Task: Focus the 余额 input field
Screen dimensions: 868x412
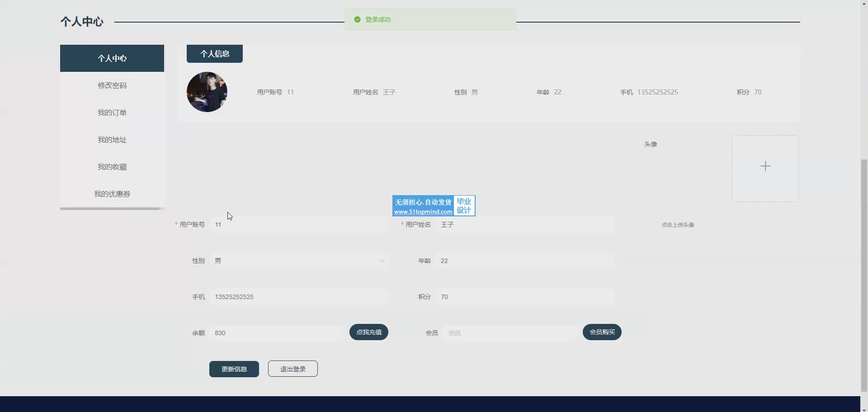Action: coord(276,333)
